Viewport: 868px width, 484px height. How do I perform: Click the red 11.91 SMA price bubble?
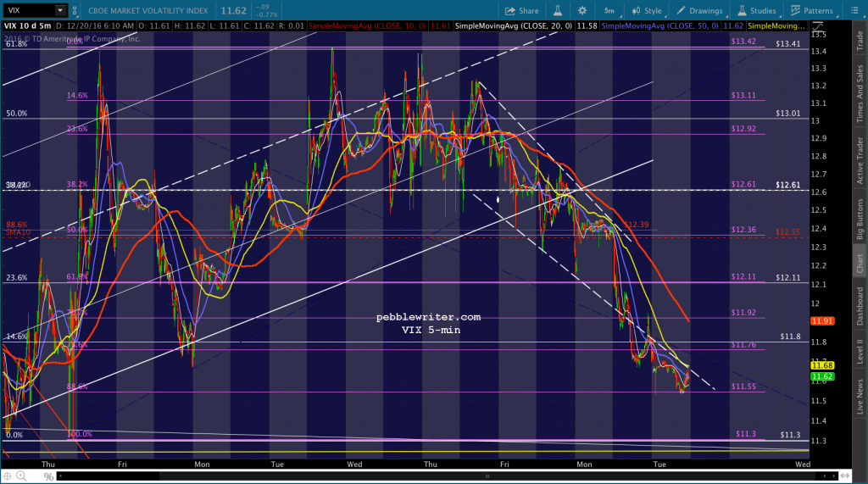point(822,321)
